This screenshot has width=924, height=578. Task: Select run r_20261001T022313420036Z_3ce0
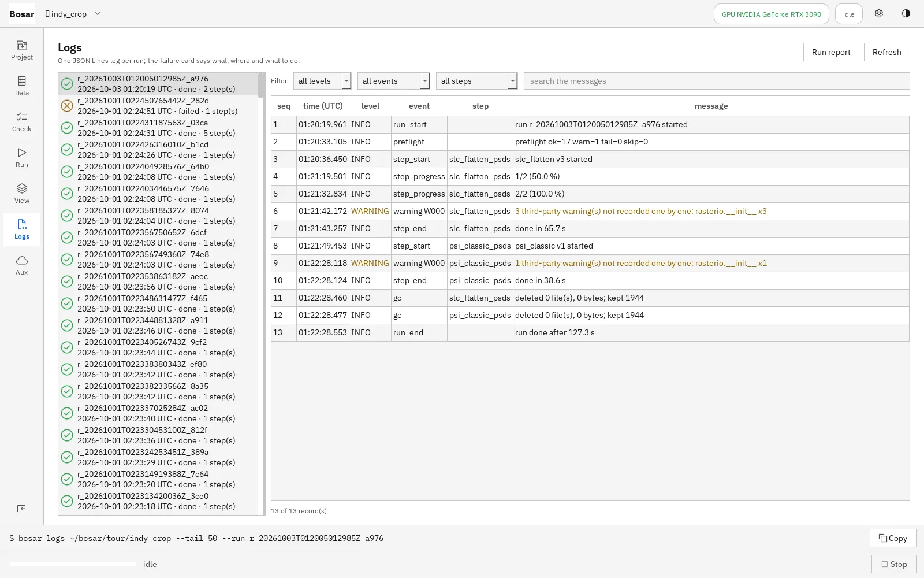(x=158, y=501)
